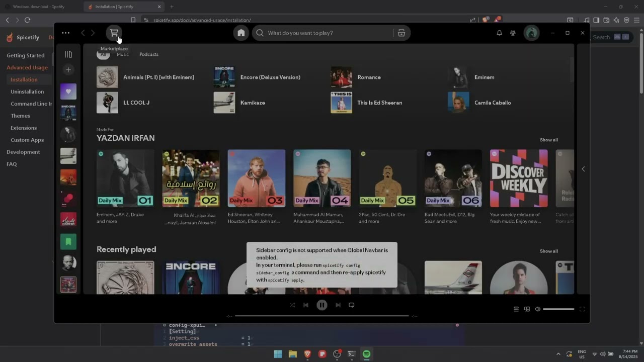Show all in Made For section
The width and height of the screenshot is (644, 362).
point(548,140)
